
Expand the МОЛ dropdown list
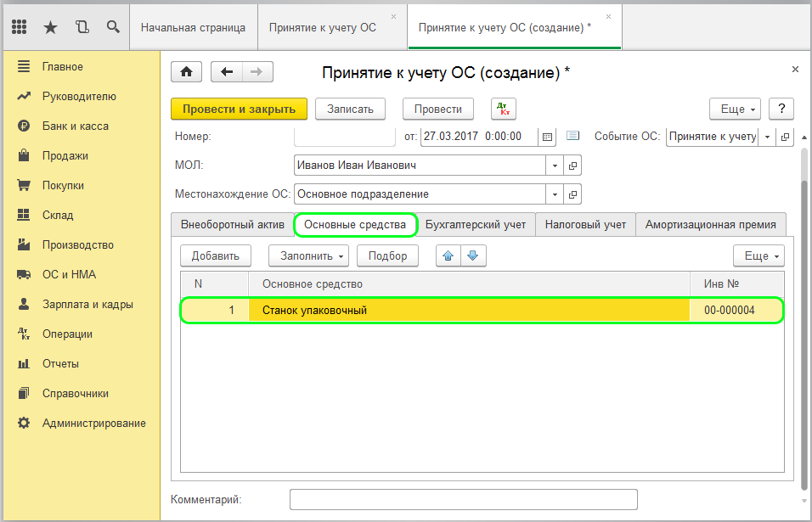click(x=555, y=166)
